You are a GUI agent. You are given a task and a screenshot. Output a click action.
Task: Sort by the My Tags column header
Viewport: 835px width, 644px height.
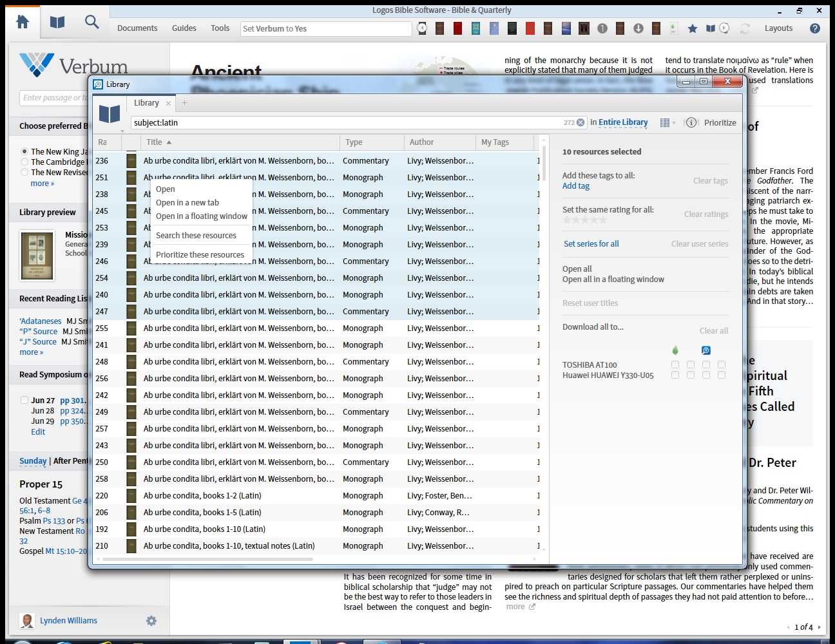click(505, 142)
